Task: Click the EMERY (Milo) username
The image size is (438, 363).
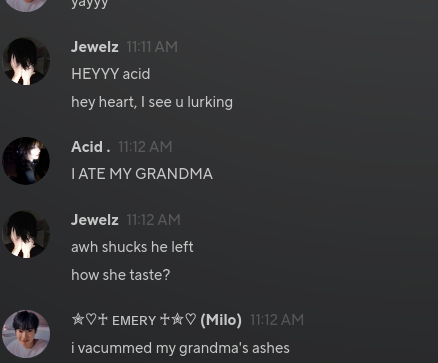Action: click(x=156, y=320)
